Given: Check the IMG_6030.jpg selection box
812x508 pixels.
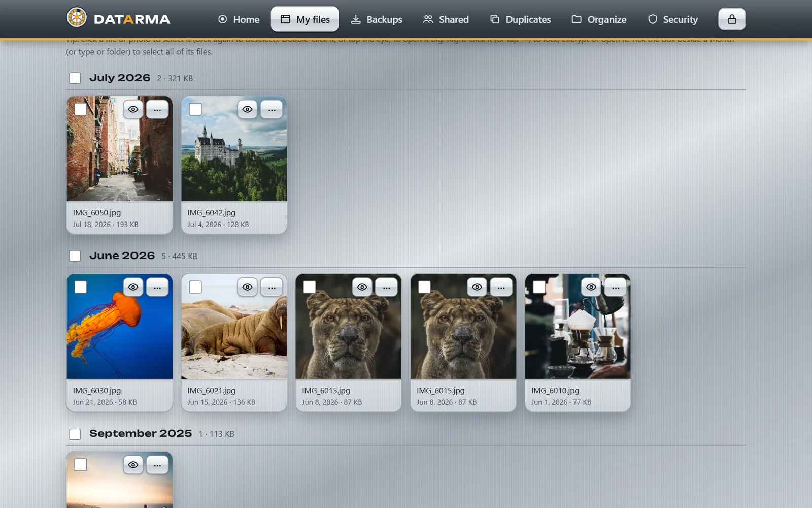Looking at the screenshot, I should tap(81, 287).
